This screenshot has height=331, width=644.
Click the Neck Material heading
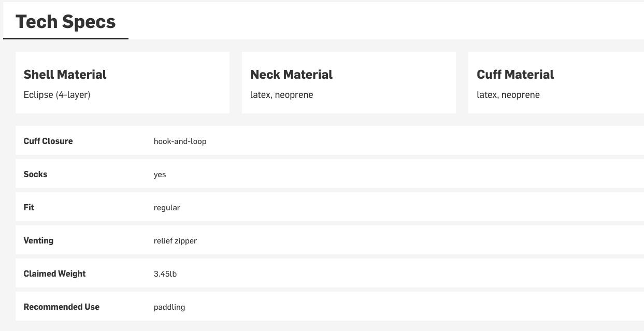click(291, 75)
